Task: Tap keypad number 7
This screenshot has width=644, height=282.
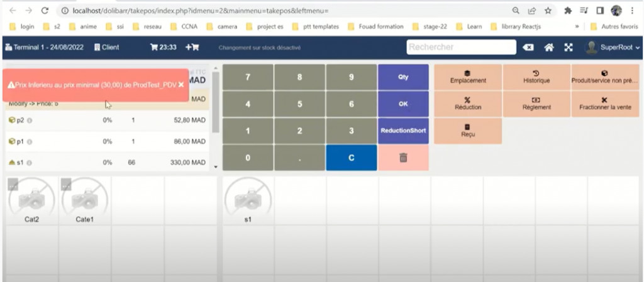Action: pos(248,77)
